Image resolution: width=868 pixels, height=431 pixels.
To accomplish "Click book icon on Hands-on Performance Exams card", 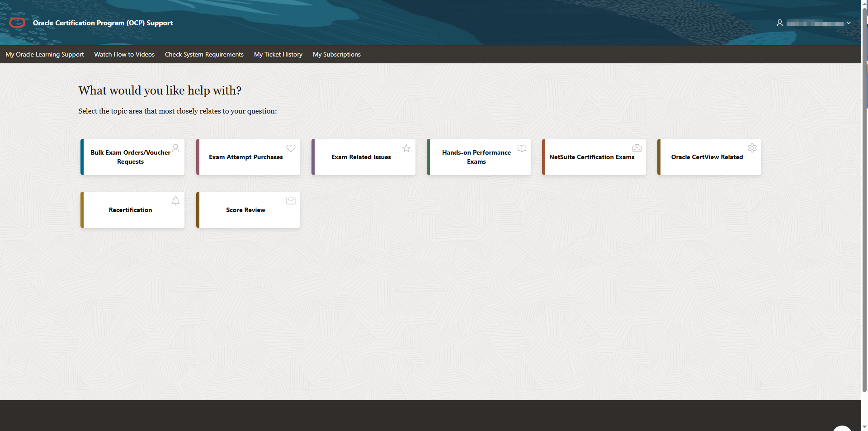I will tap(522, 148).
